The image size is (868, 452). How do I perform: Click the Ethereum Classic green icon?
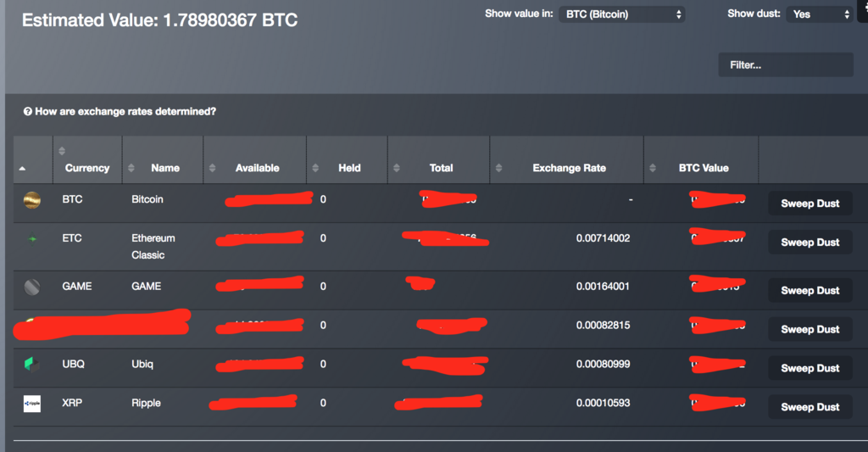[32, 239]
